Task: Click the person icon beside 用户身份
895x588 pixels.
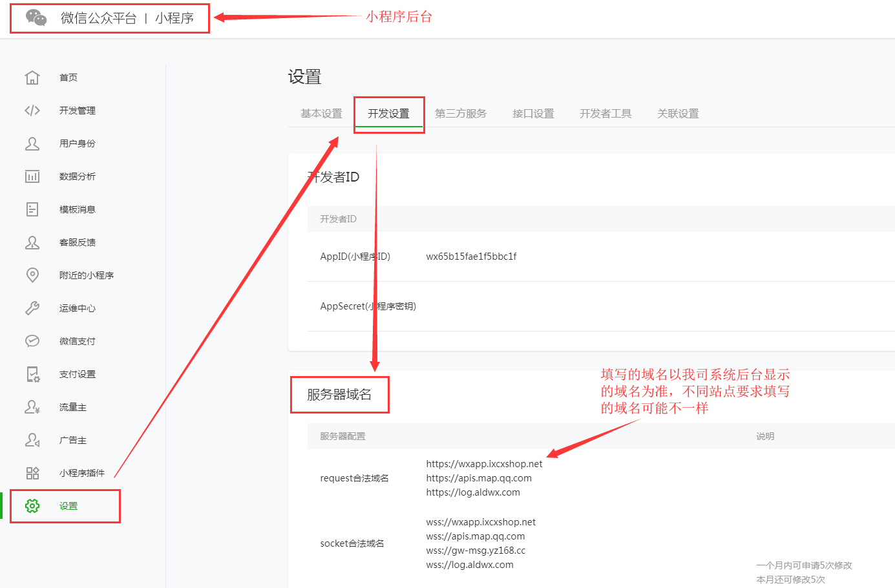Action: 32,143
